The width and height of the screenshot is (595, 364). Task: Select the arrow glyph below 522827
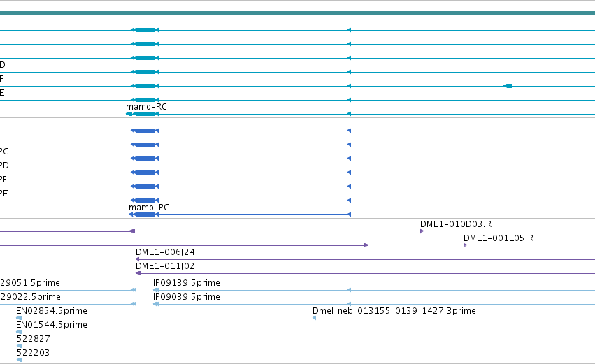point(20,346)
